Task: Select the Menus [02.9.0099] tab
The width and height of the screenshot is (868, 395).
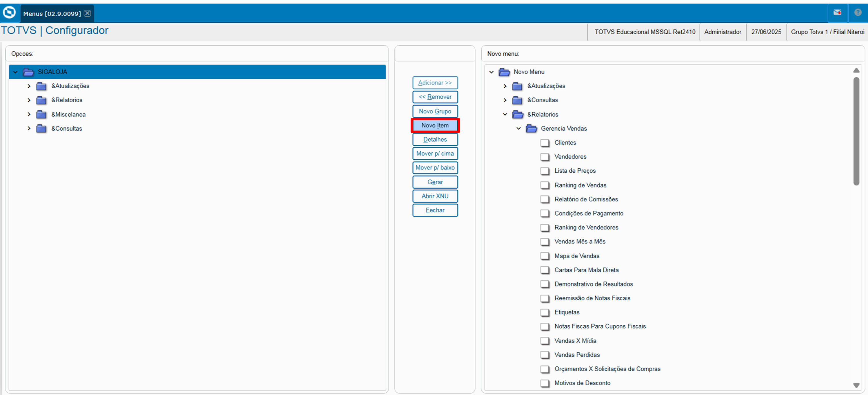Action: click(x=52, y=13)
